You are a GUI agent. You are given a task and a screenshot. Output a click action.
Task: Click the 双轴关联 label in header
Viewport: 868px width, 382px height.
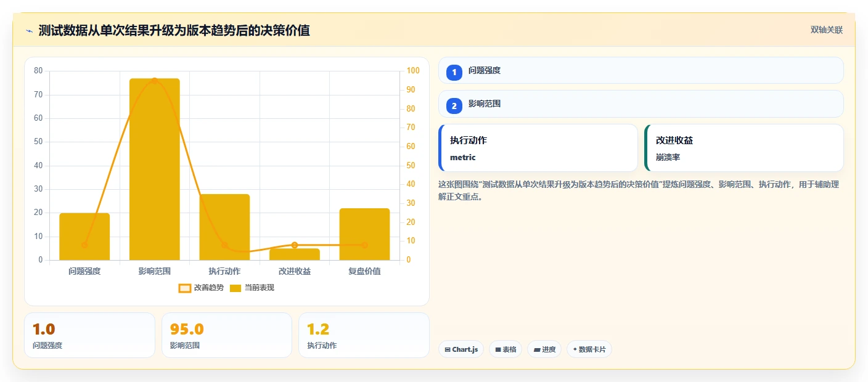[826, 30]
